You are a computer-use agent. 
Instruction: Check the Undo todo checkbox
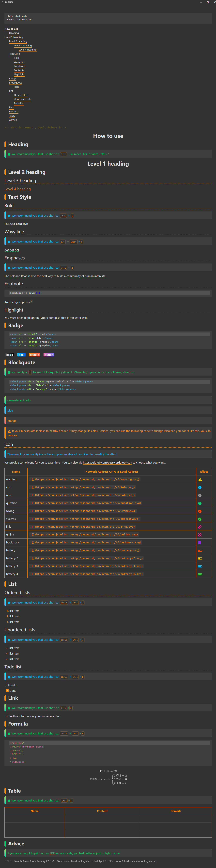pyautogui.click(x=7, y=685)
